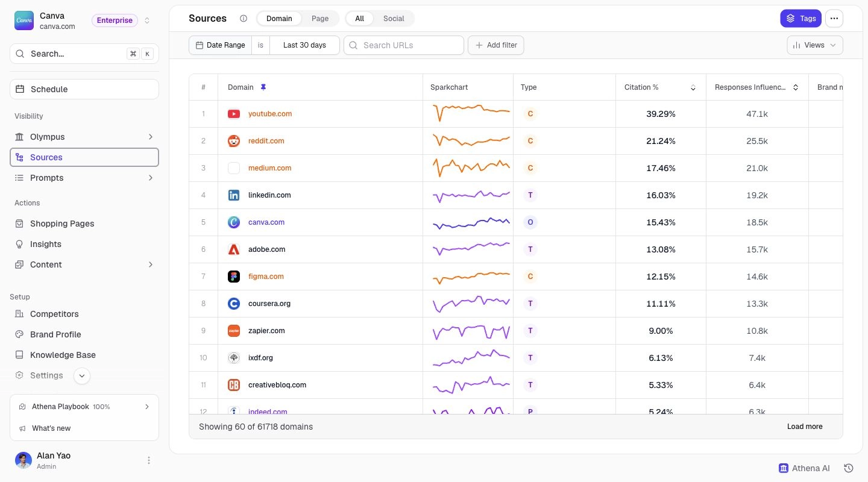Expand the Content submenu chevron

(151, 264)
